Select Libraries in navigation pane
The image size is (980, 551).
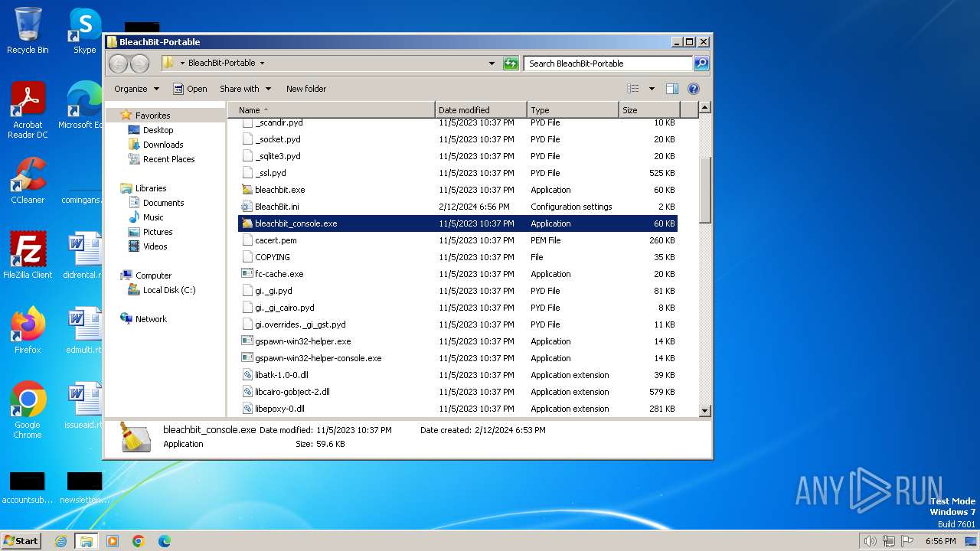[151, 188]
